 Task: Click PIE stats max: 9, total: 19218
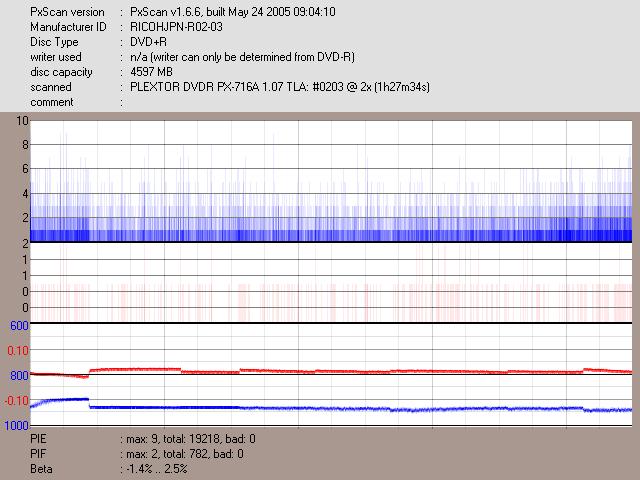point(191,439)
